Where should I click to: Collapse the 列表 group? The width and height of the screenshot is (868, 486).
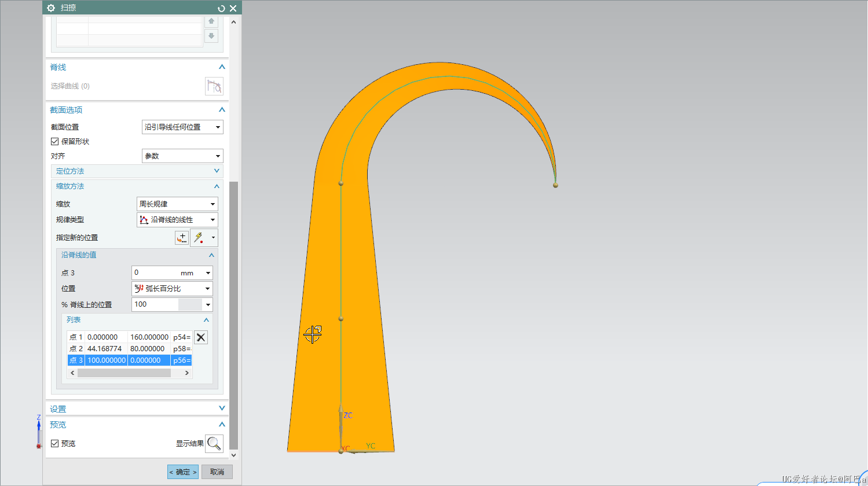[206, 320]
